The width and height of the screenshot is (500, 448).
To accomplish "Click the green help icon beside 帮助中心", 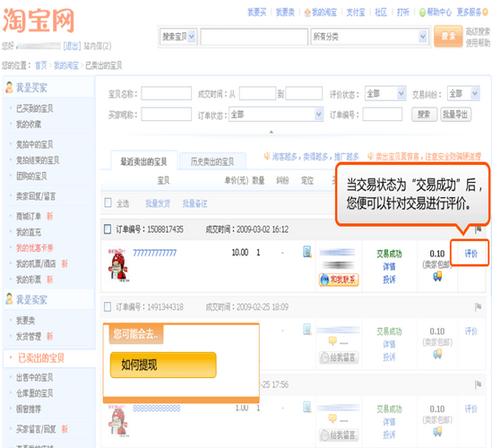I will coord(422,13).
